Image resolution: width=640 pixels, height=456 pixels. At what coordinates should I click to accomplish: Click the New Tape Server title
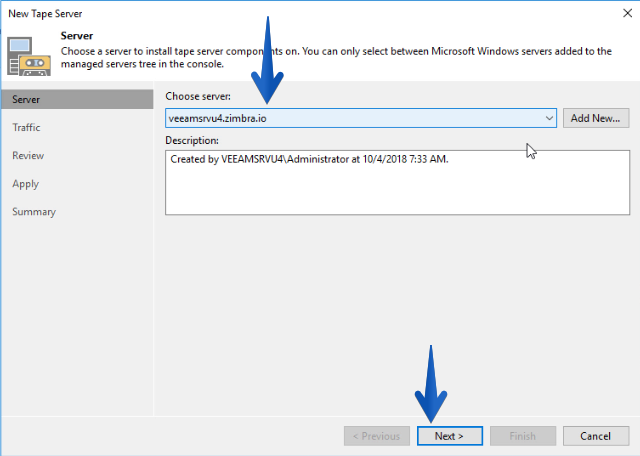pyautogui.click(x=45, y=13)
